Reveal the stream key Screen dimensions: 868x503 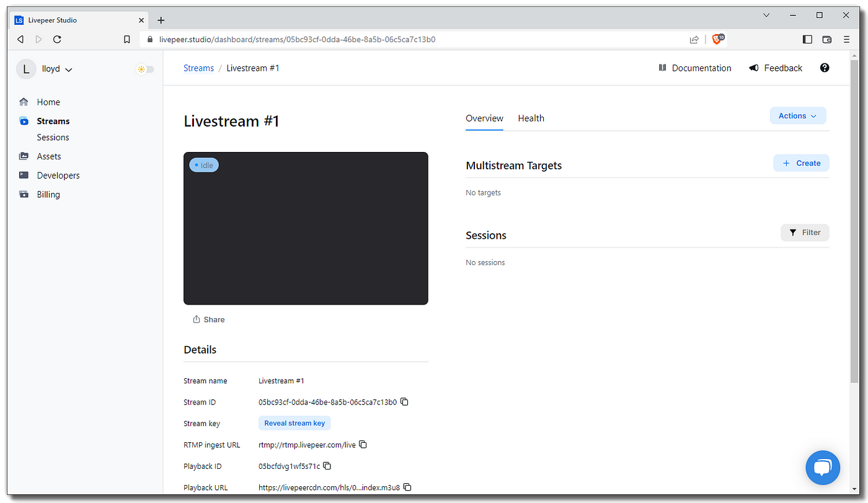tap(294, 423)
